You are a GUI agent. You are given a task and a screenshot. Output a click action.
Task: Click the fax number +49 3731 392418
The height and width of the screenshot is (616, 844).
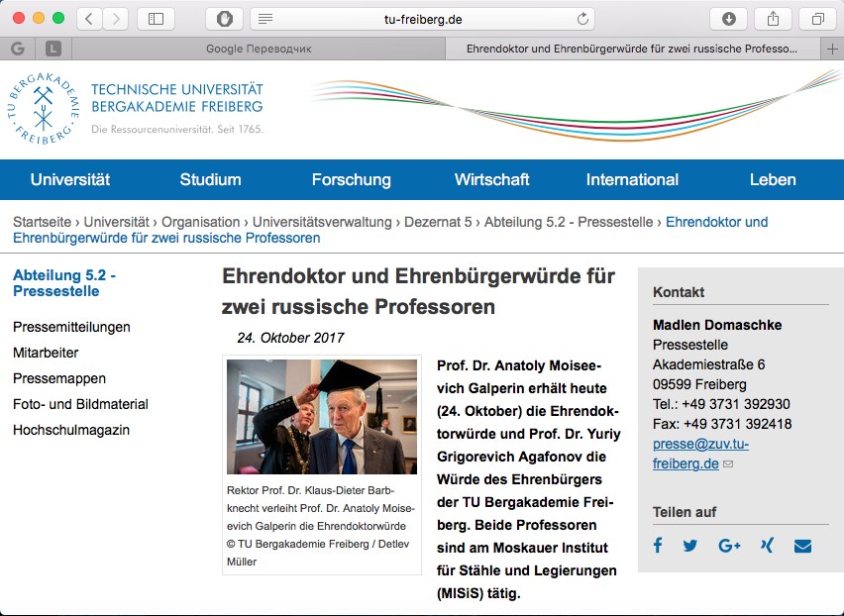[737, 424]
